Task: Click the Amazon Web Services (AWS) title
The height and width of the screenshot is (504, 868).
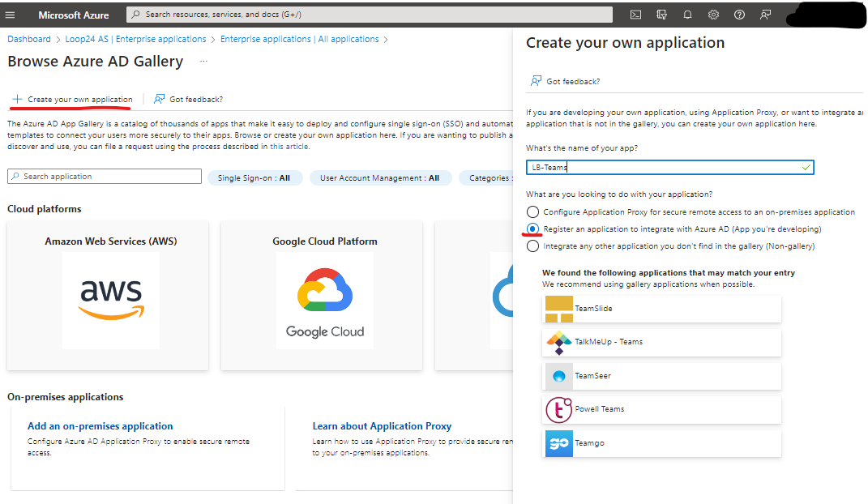Action: point(111,241)
